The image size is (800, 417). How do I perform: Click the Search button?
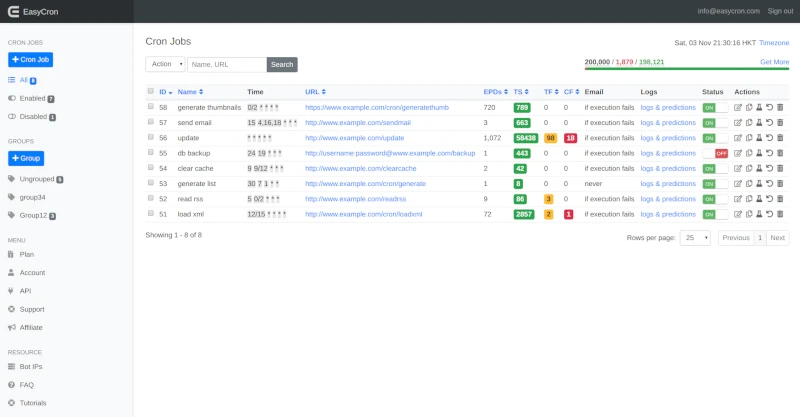click(282, 65)
